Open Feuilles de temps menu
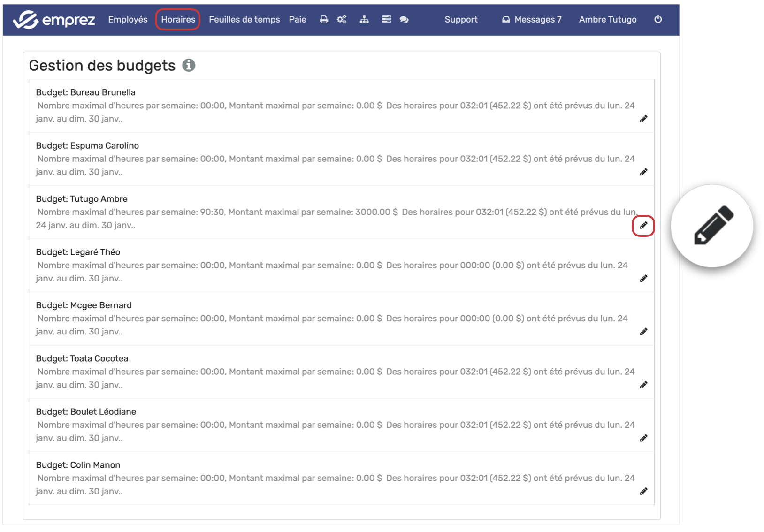Image resolution: width=764 pixels, height=532 pixels. click(244, 20)
